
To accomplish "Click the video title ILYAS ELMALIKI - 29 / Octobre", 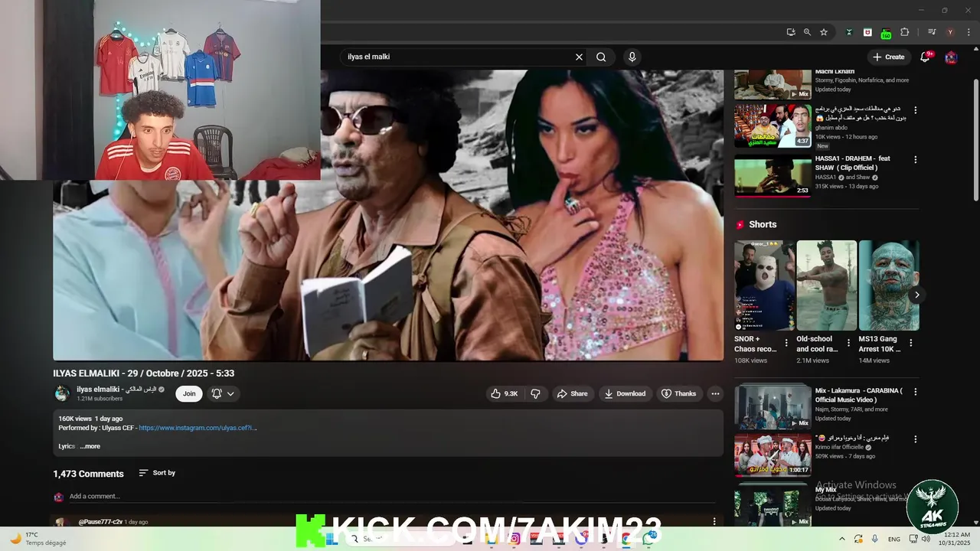I will point(144,373).
